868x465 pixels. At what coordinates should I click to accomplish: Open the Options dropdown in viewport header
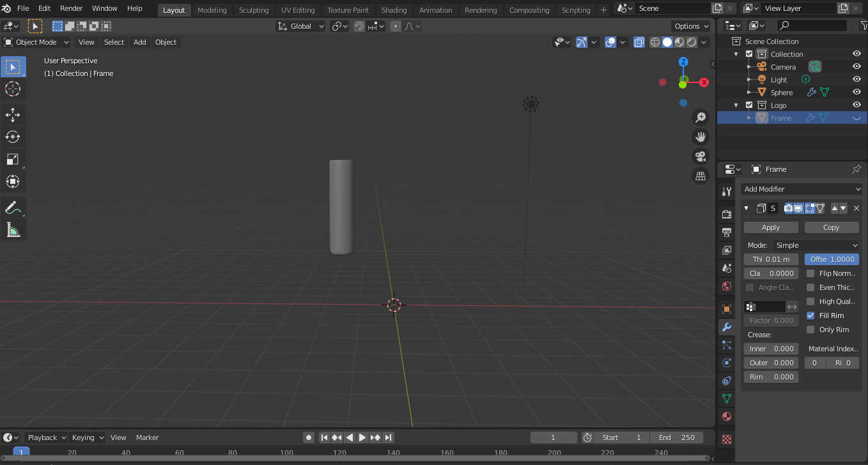692,26
